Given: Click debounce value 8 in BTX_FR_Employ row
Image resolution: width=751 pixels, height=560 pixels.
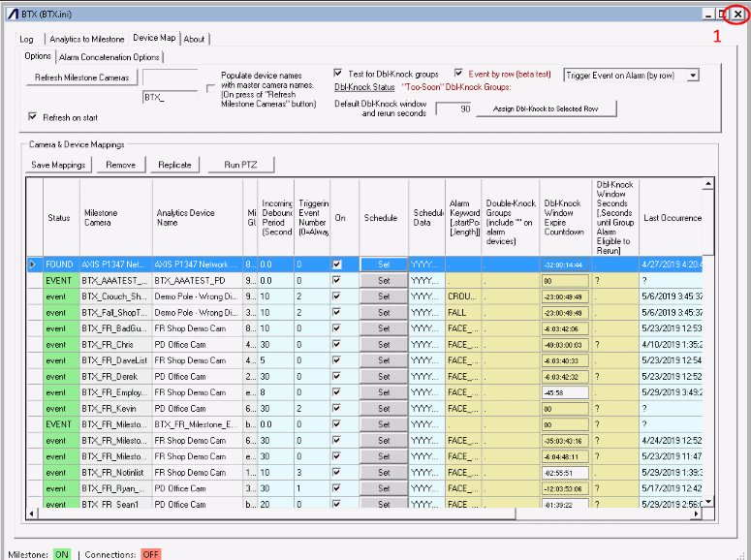Looking at the screenshot, I should pos(275,392).
